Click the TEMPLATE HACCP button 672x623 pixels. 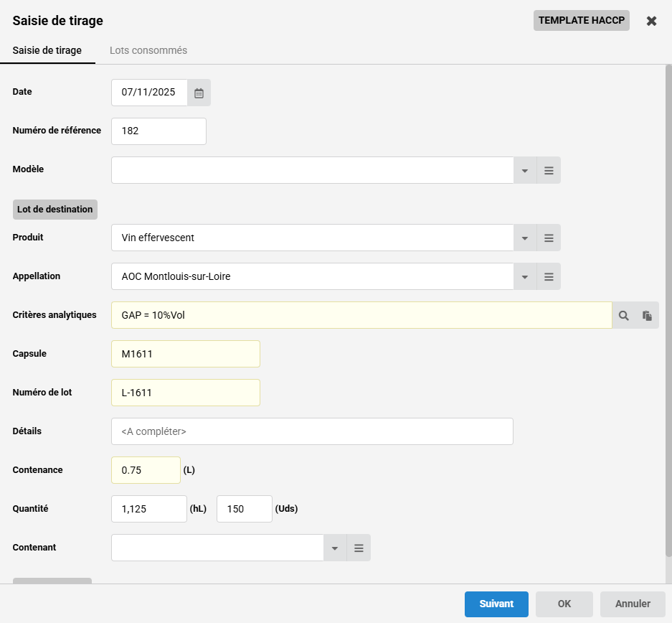tap(581, 21)
